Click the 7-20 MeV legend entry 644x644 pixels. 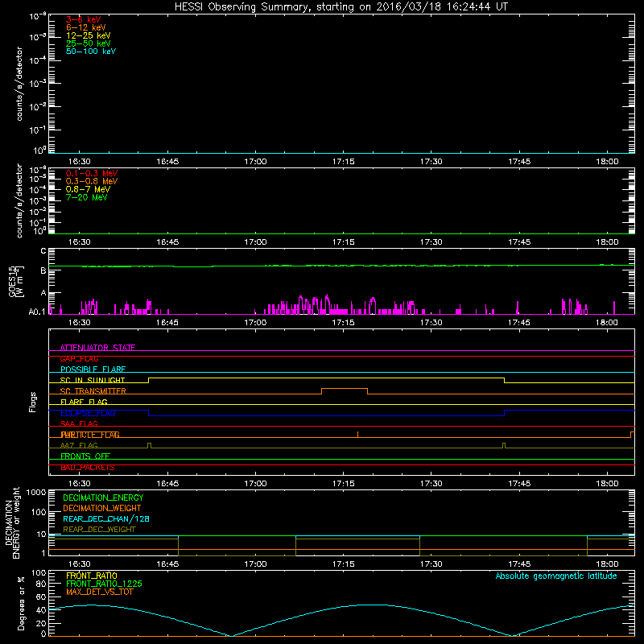[x=87, y=197]
